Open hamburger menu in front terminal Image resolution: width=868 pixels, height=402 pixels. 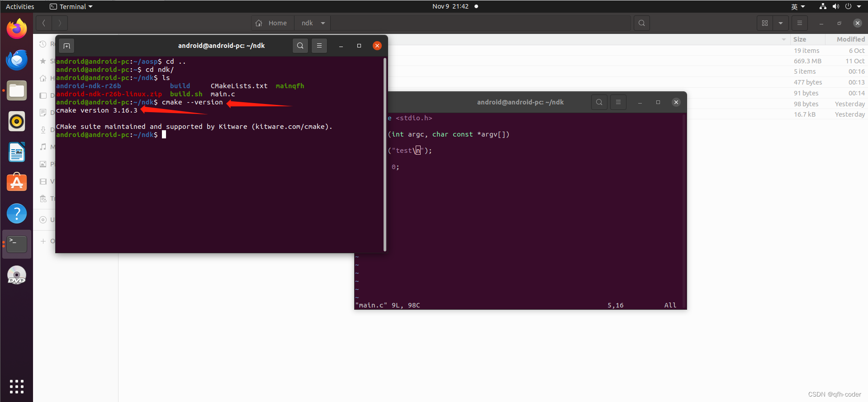[x=319, y=46]
